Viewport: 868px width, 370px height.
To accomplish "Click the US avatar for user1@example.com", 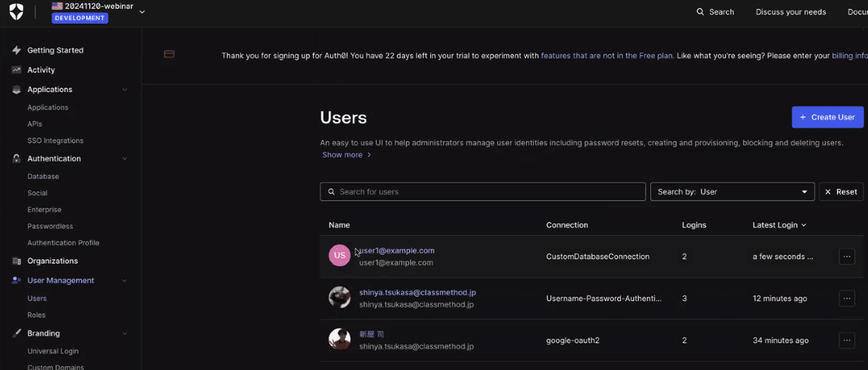I will [339, 256].
